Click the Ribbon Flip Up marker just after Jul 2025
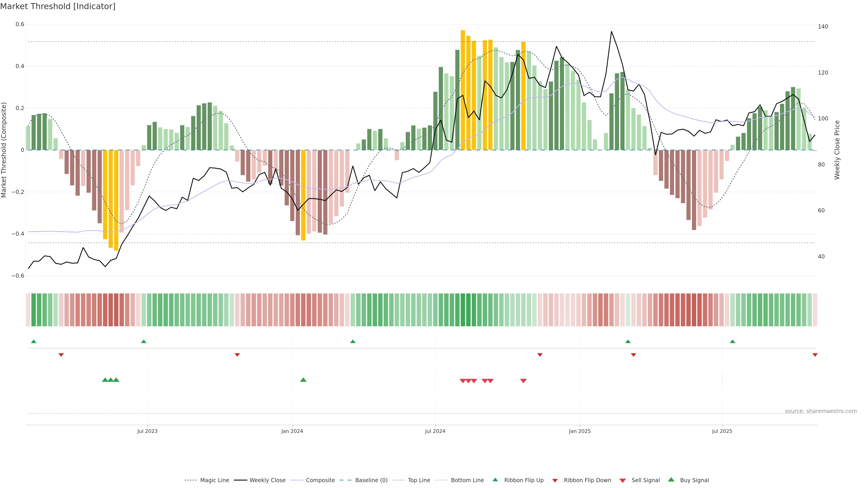Image resolution: width=868 pixels, height=488 pixels. (x=732, y=342)
